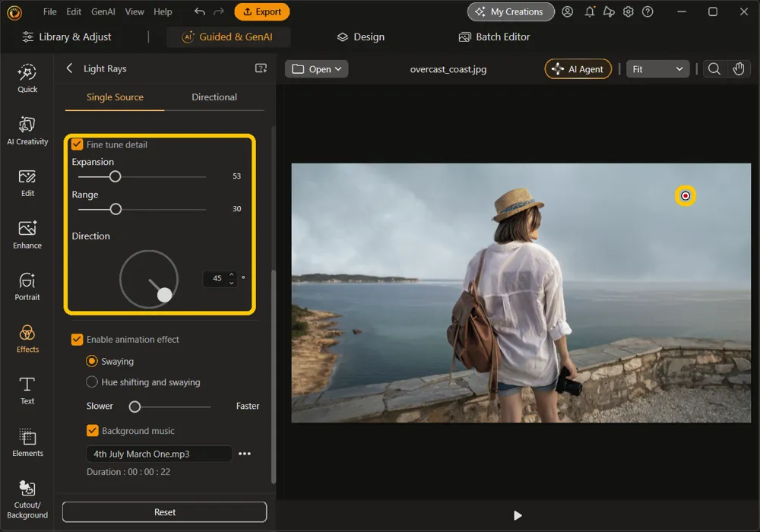Open the GenAI menu
Screen dimensions: 760x532
[103, 11]
